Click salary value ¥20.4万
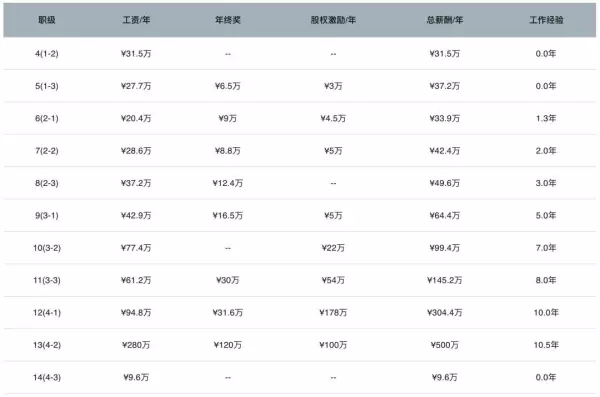This screenshot has width=600, height=397. 136,118
